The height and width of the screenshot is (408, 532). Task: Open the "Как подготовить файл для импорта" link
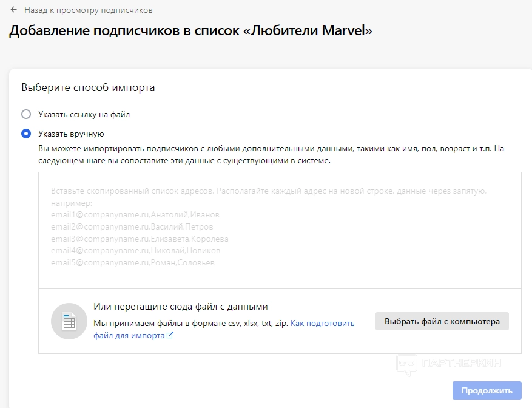click(x=322, y=324)
